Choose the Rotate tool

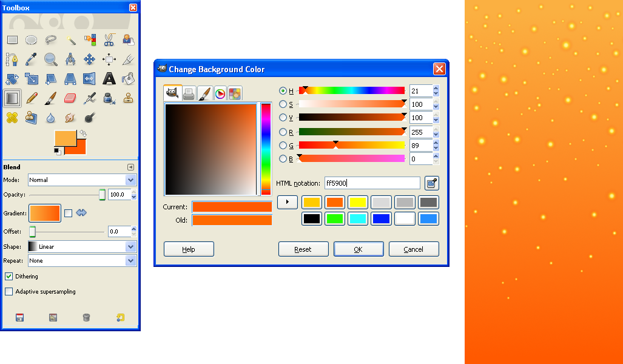tap(12, 79)
